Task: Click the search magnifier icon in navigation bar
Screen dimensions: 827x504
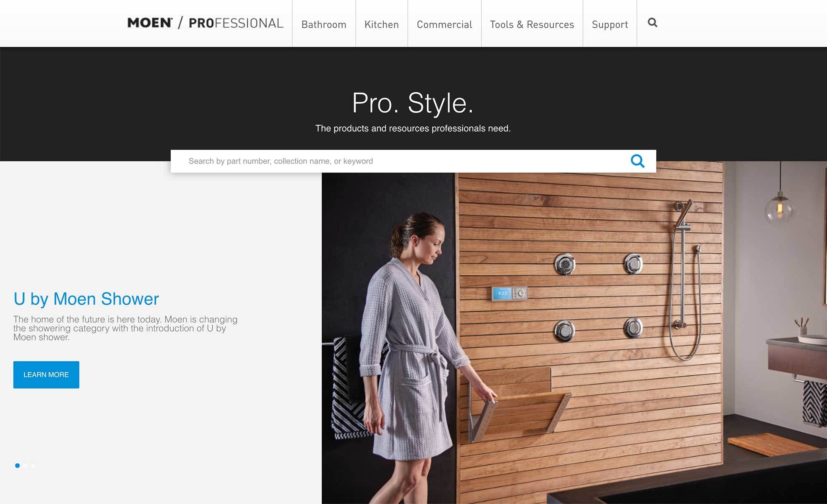Action: 653,23
